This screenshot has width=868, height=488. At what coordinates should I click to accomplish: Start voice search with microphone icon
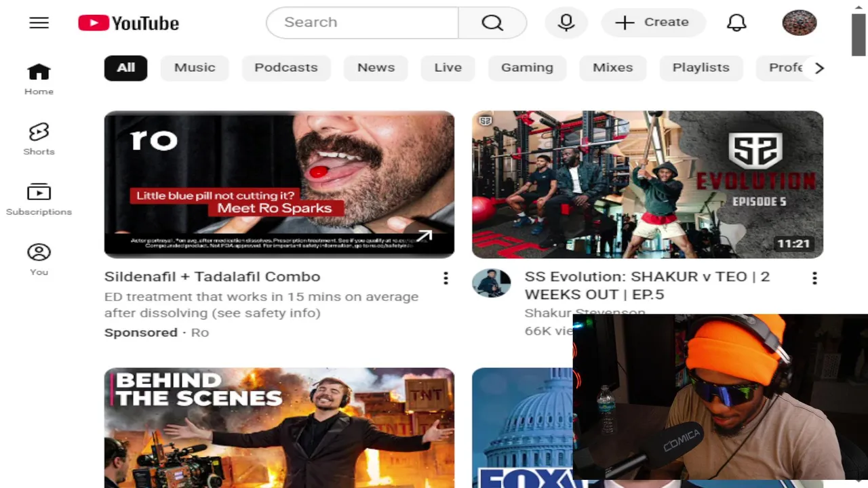[x=566, y=22]
